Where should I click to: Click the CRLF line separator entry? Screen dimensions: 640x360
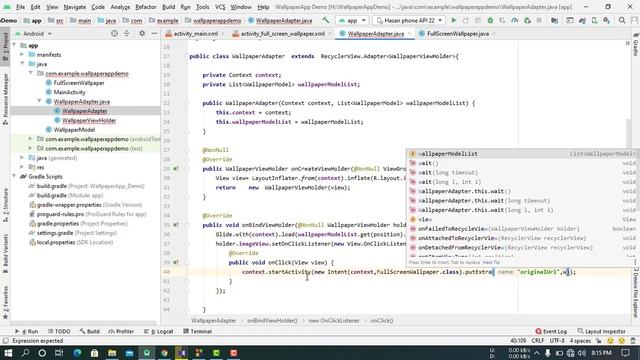coord(538,341)
